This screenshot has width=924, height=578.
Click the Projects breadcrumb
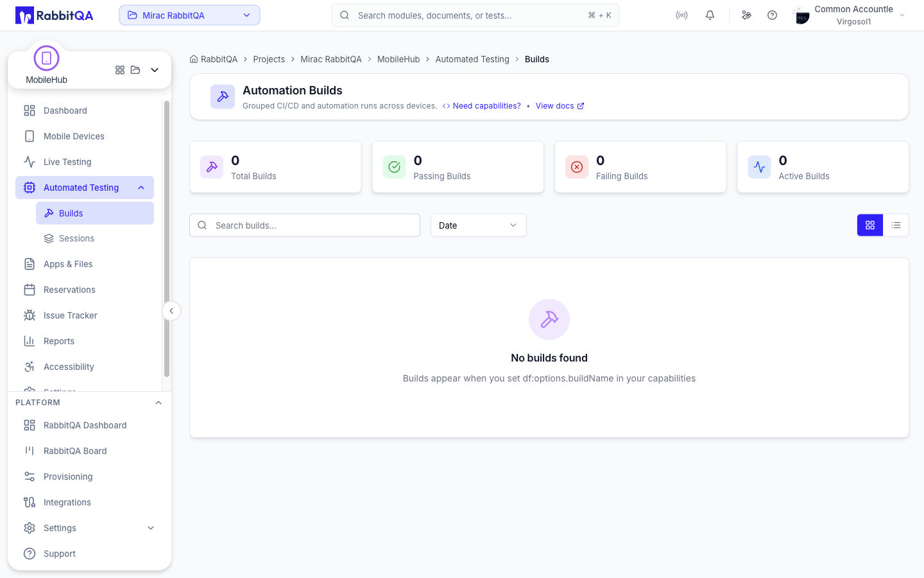(x=269, y=59)
